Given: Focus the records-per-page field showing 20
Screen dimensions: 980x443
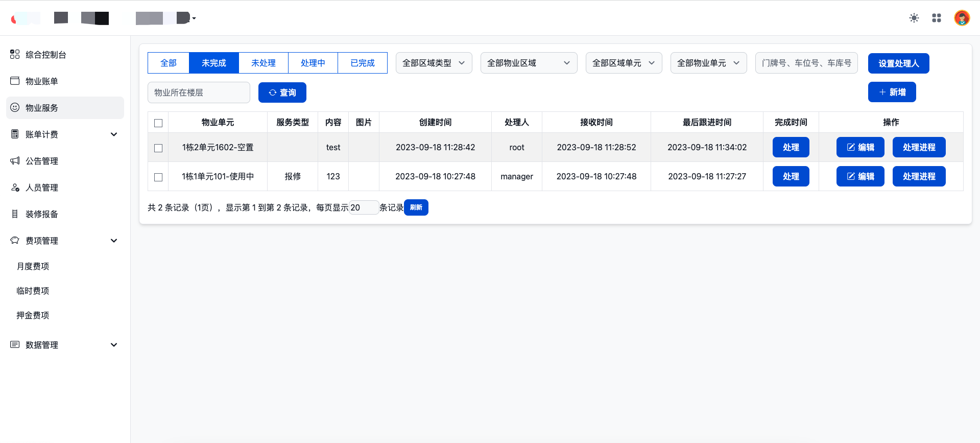Looking at the screenshot, I should click(364, 207).
